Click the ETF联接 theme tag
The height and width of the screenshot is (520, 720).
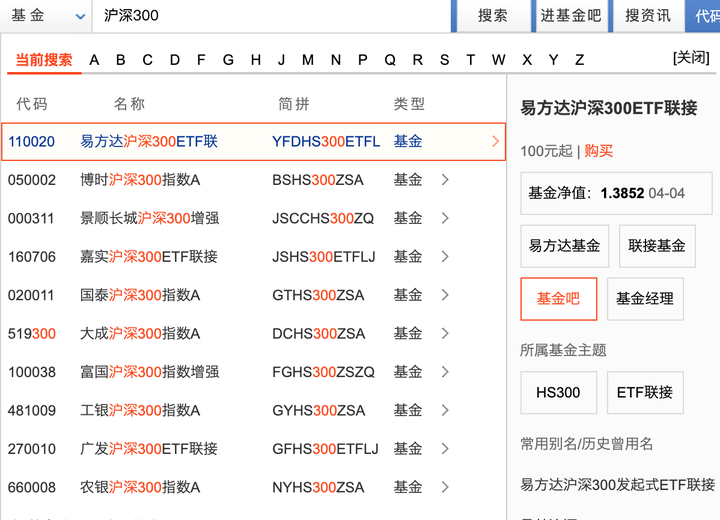[x=645, y=393]
